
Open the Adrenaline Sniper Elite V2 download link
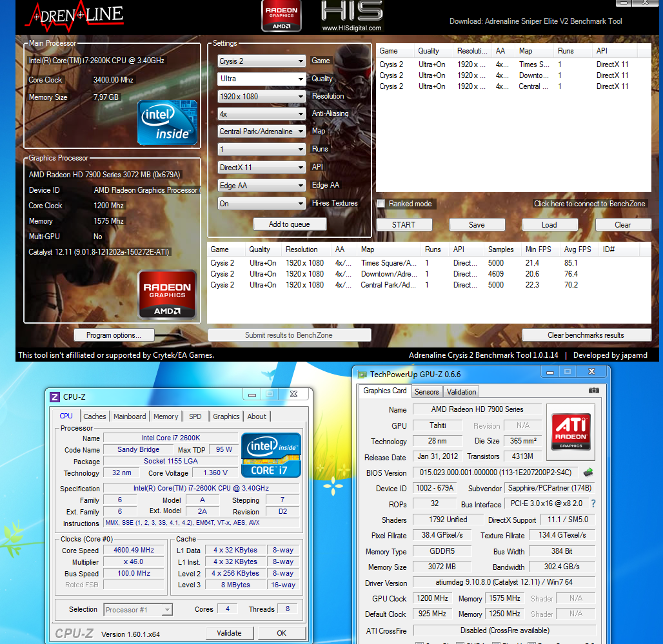click(x=536, y=21)
